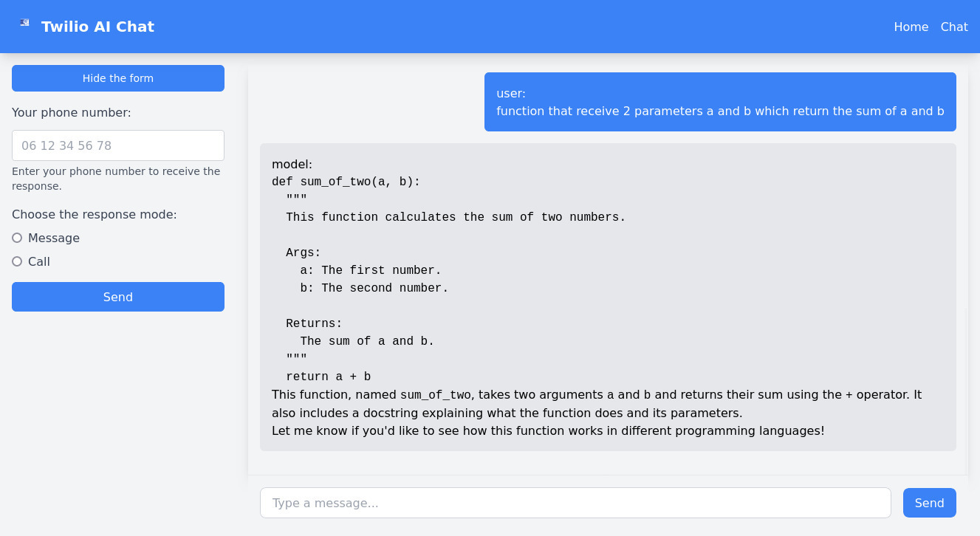Click the phone number helper text
The width and height of the screenshot is (980, 536).
pyautogui.click(x=116, y=179)
